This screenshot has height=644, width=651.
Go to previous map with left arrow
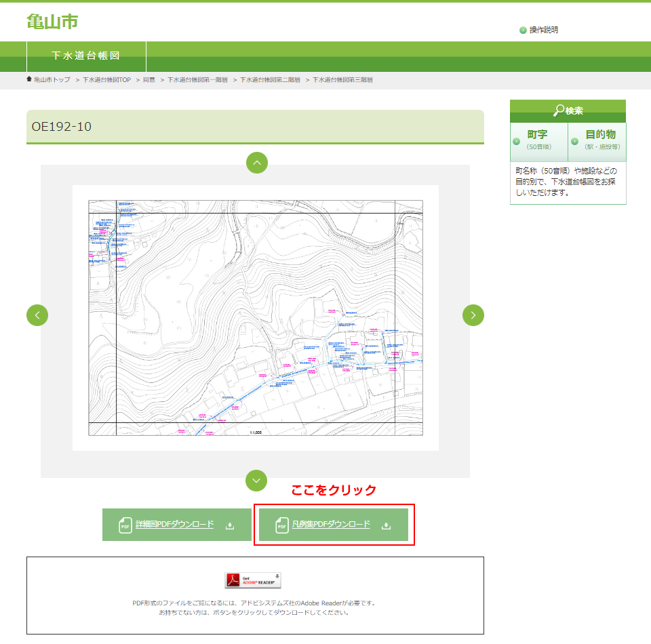[x=37, y=315]
